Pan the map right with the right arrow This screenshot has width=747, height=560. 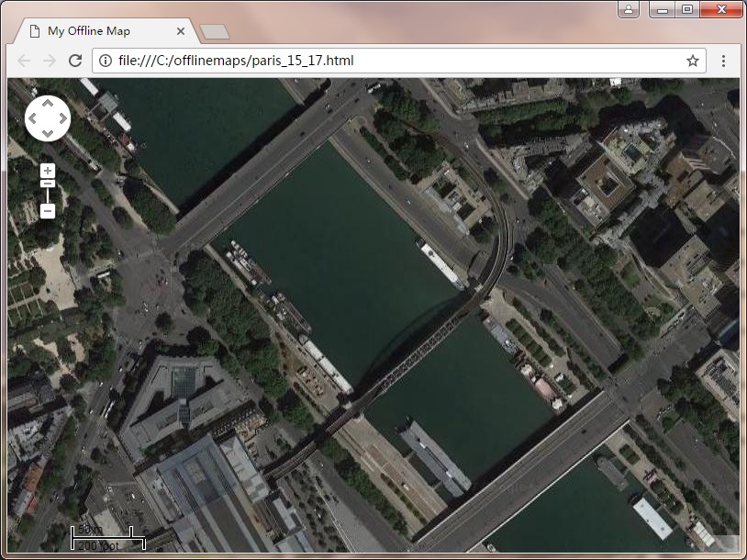(62, 118)
